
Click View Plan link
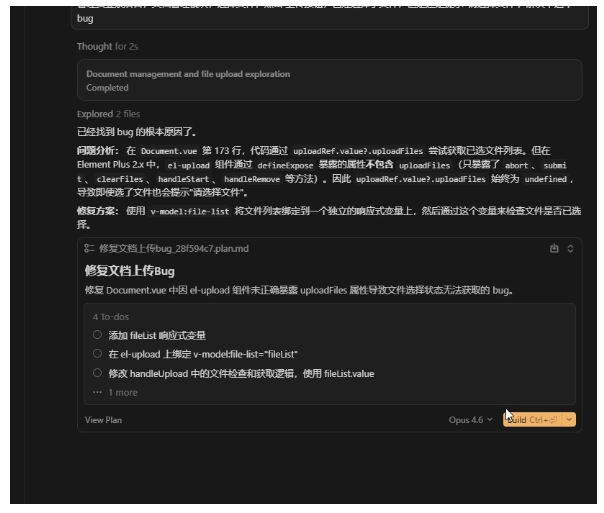click(103, 420)
